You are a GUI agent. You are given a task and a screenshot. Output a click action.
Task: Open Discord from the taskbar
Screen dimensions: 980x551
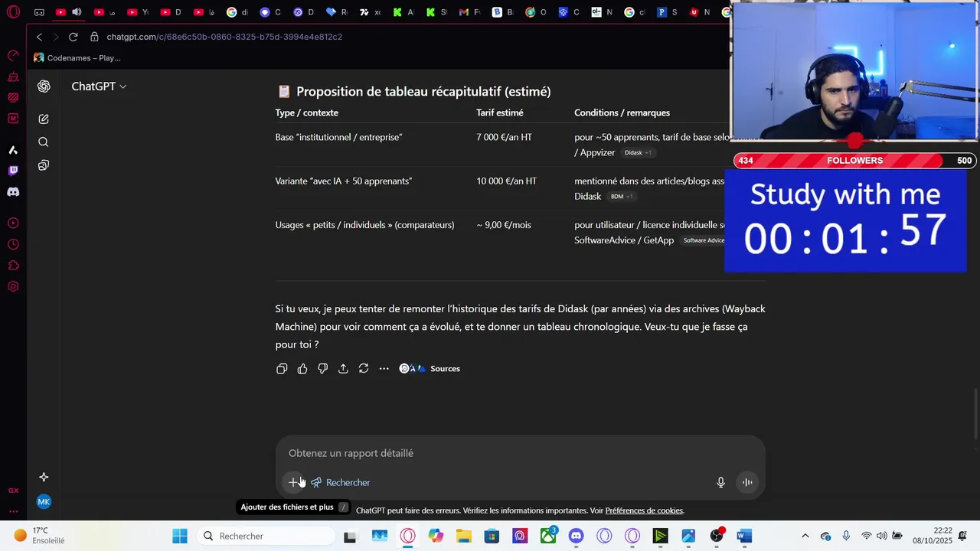click(x=577, y=536)
